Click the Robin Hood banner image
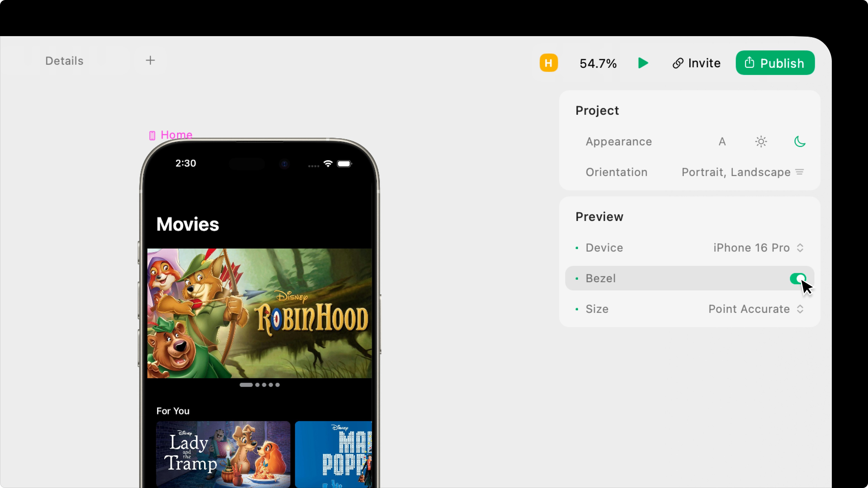 [x=259, y=313]
